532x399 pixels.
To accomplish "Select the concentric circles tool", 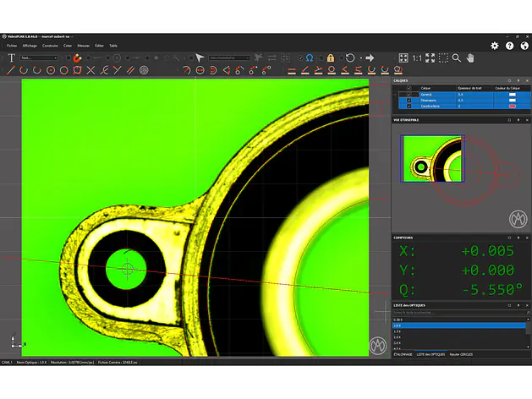I will 144,69.
